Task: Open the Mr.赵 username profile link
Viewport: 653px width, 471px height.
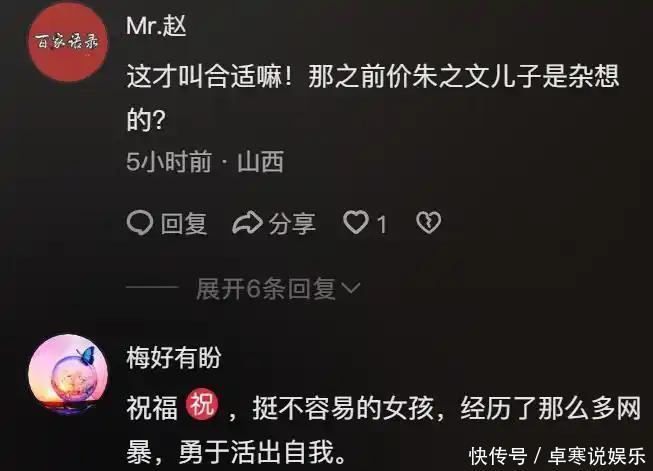Action: [x=156, y=26]
